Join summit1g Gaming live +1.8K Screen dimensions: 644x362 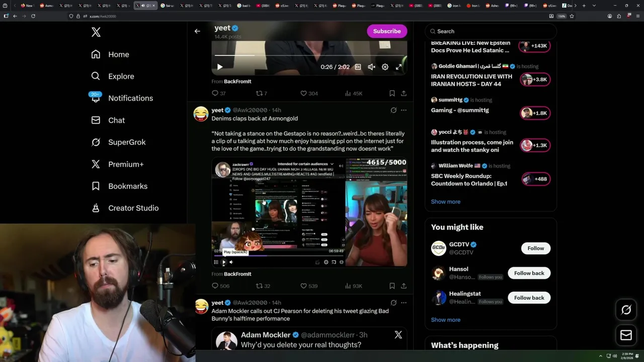(535, 113)
